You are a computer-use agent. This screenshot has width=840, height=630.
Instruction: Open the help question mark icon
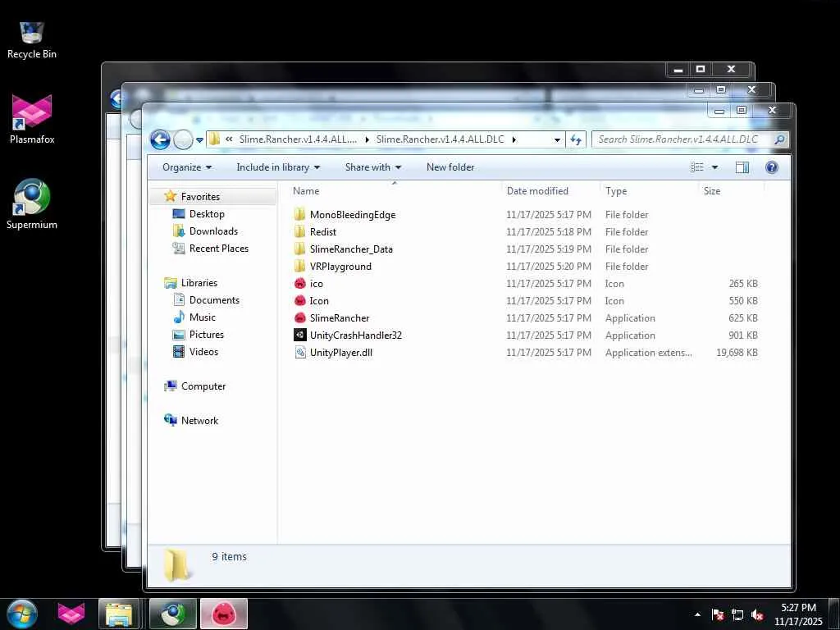point(771,167)
